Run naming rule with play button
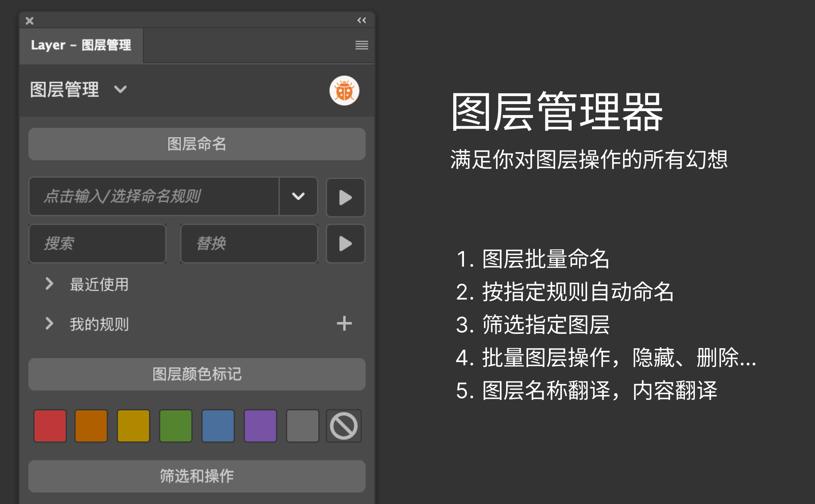815x504 pixels. tap(345, 197)
